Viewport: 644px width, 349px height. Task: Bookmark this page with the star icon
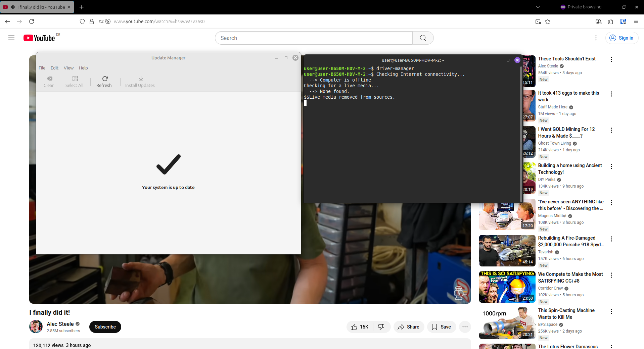point(548,21)
